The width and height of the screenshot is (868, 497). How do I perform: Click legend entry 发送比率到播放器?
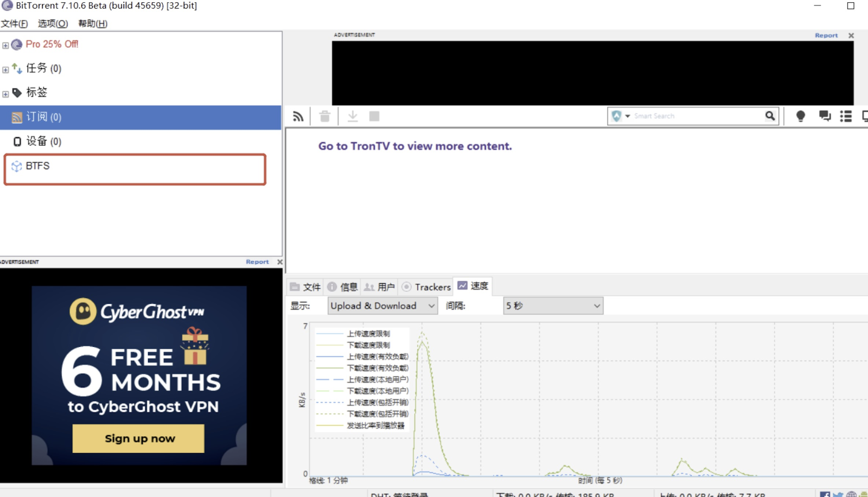point(376,425)
